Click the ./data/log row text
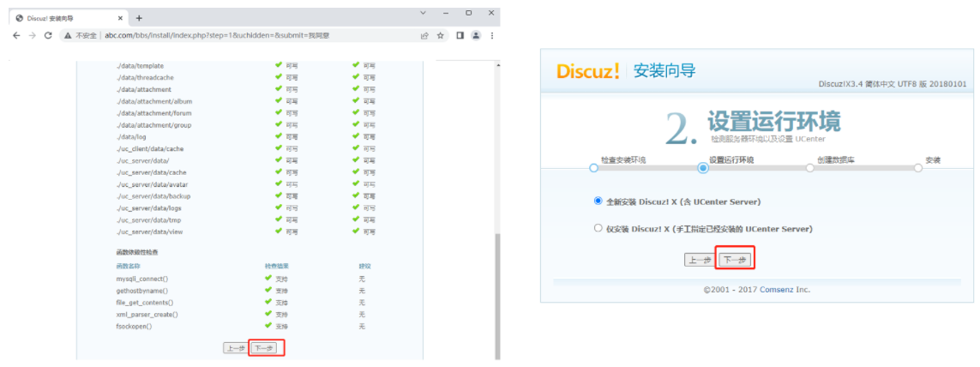The image size is (980, 367). point(131,137)
